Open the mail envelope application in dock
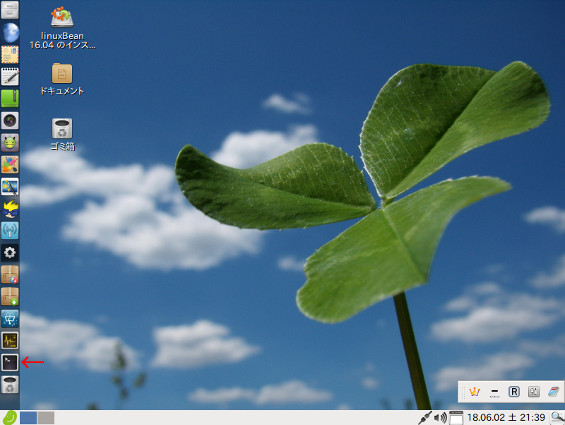 (x=10, y=55)
